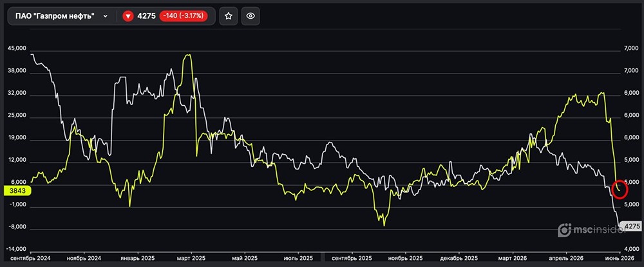This screenshot has height=267, width=644.
Task: Click the mscinsider watermark logo
Action: coord(590,230)
